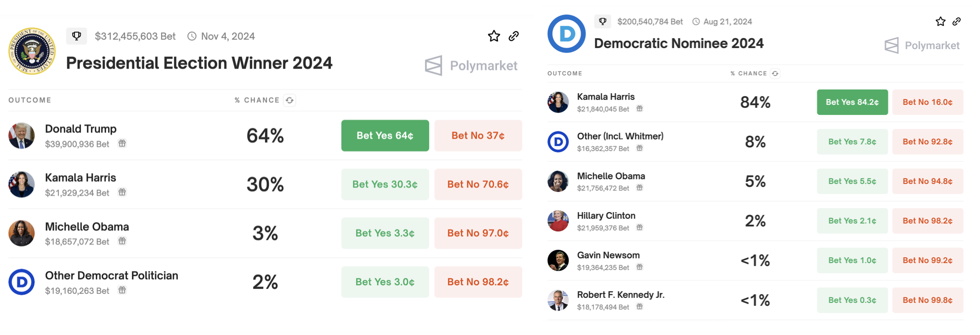
Task: Favorite the Democratic Nominee 2024 market
Action: click(x=940, y=21)
